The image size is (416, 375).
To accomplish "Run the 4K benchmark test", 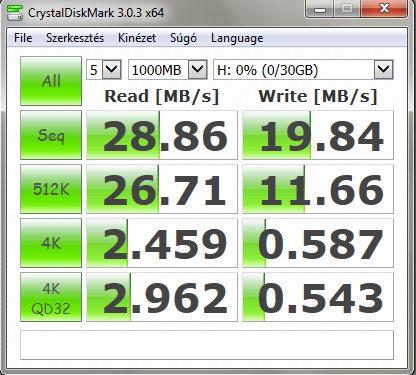I will point(51,243).
